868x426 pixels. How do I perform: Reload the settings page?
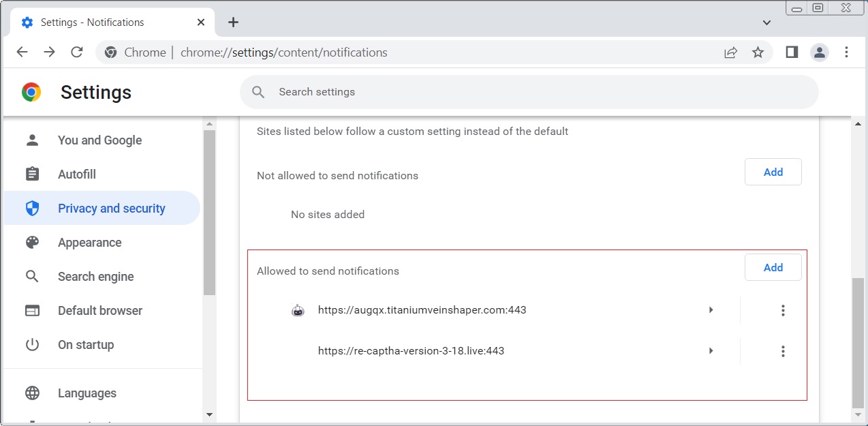[77, 52]
